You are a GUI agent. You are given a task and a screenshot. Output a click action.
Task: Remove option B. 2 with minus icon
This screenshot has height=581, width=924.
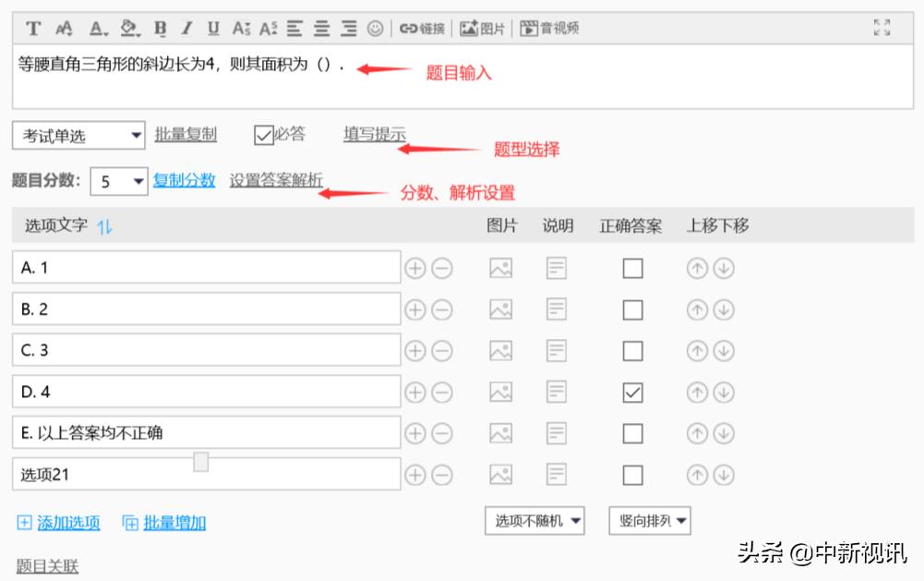coord(442,309)
